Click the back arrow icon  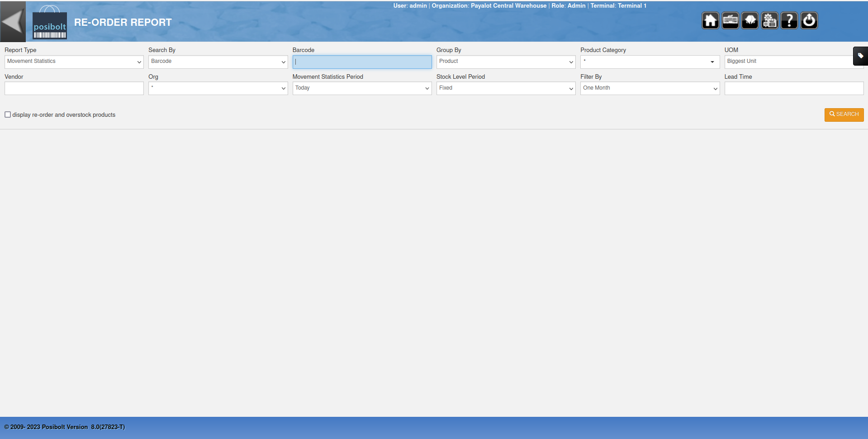[x=13, y=21]
